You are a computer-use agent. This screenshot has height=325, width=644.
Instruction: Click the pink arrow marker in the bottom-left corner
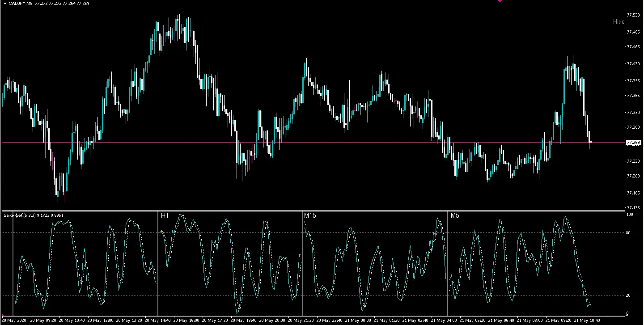(4, 316)
